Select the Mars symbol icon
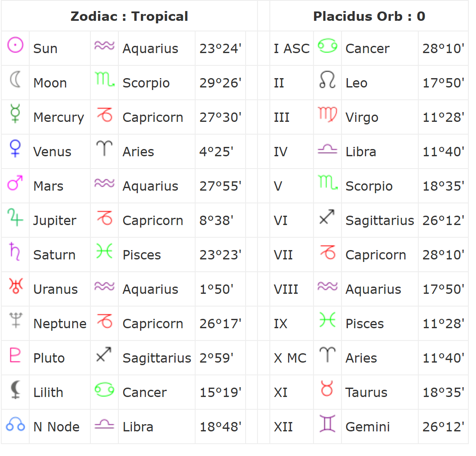This screenshot has width=476, height=456. 15,183
